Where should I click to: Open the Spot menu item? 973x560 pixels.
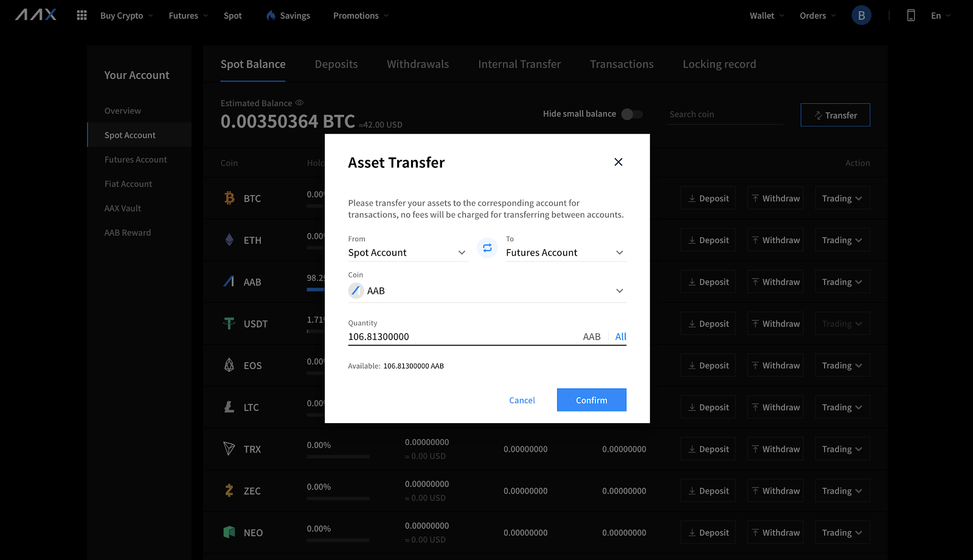click(x=232, y=15)
